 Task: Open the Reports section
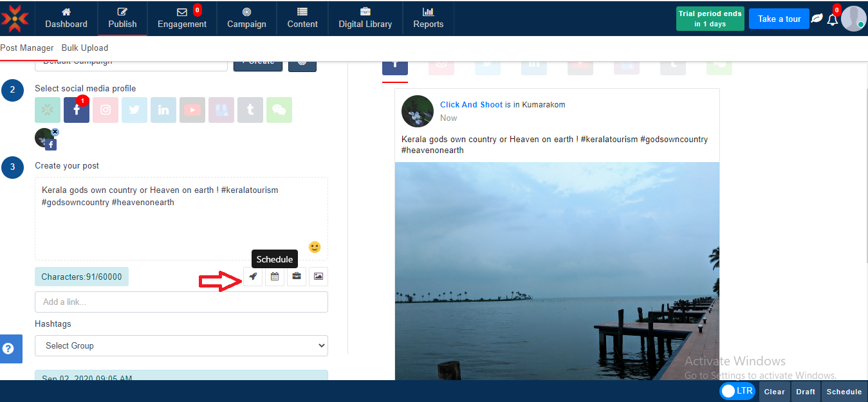[429, 18]
